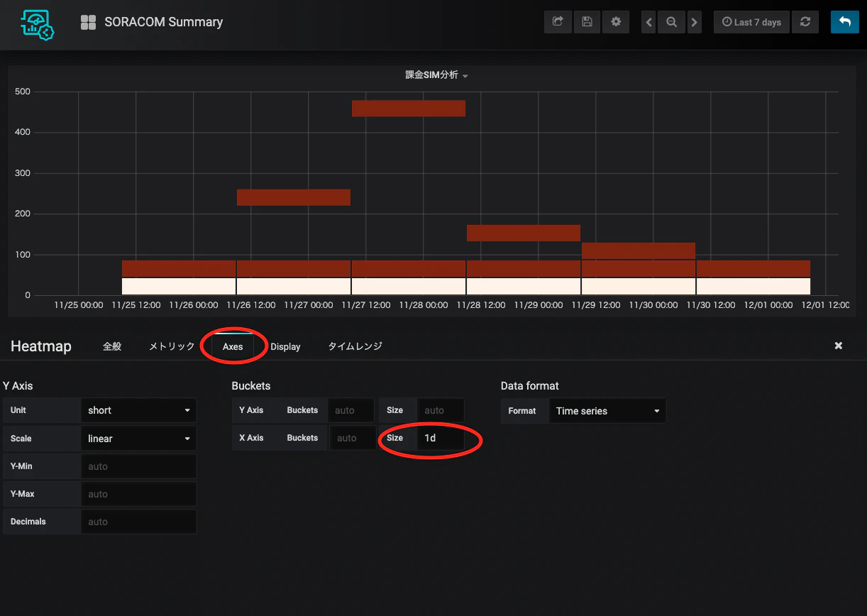
Task: Shift time range forward arrow
Action: 695,22
